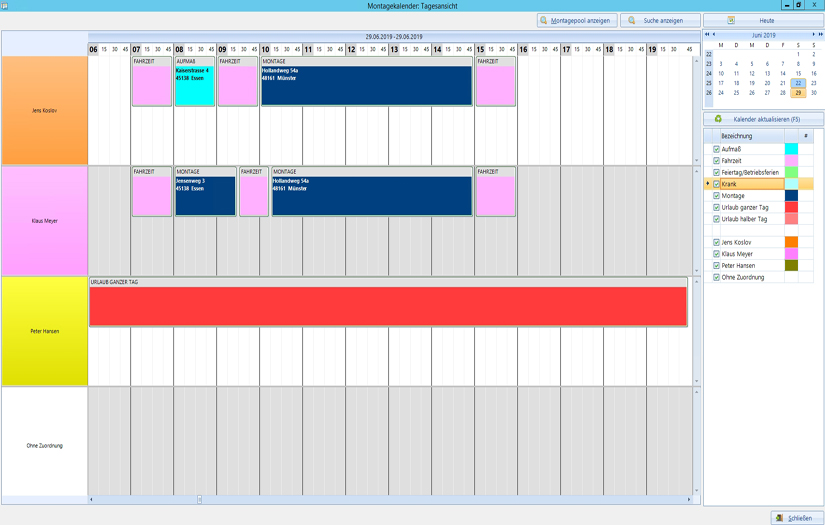Click the magnifier icon on Suche anzeigen

click(632, 20)
